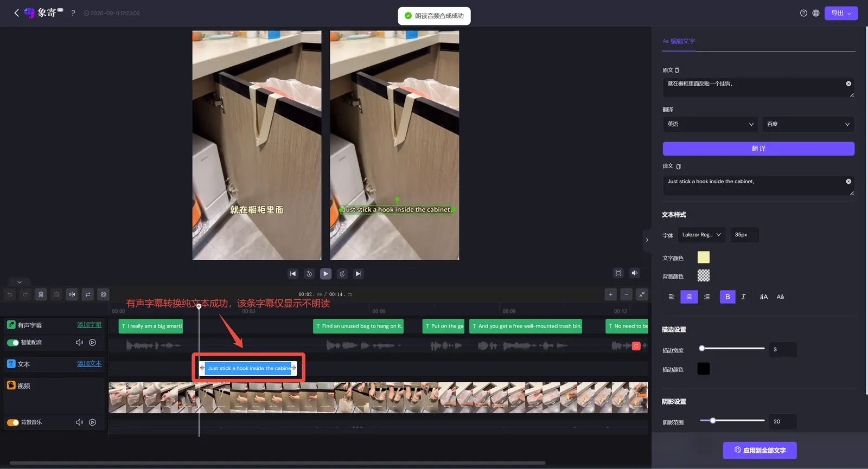The image size is (868, 469).
Task: Click the split clip icon in timeline toolbar
Action: [72, 294]
